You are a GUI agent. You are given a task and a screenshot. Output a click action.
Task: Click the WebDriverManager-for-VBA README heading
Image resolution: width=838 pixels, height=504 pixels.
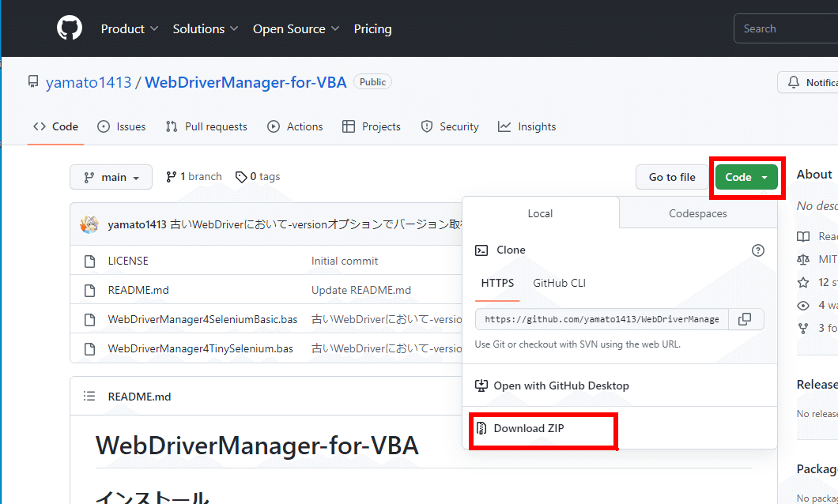pyautogui.click(x=257, y=446)
